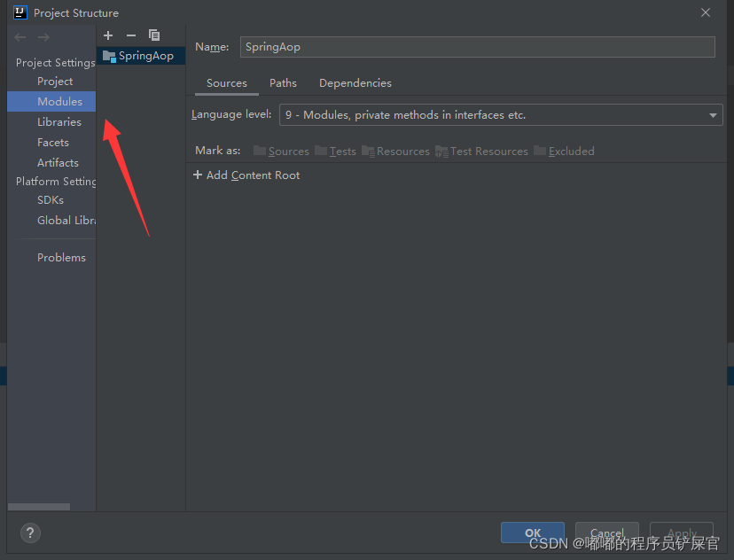734x560 pixels.
Task: Go forward with the right arrow
Action: coord(43,37)
